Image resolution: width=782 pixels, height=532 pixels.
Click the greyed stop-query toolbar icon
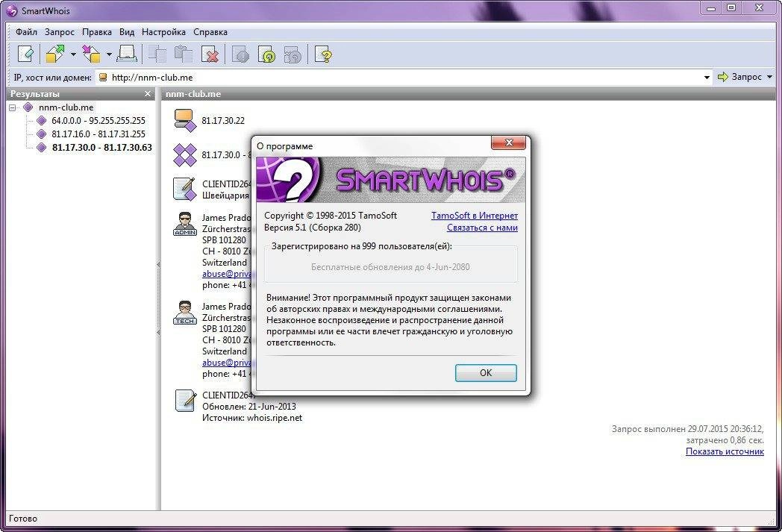tap(241, 54)
